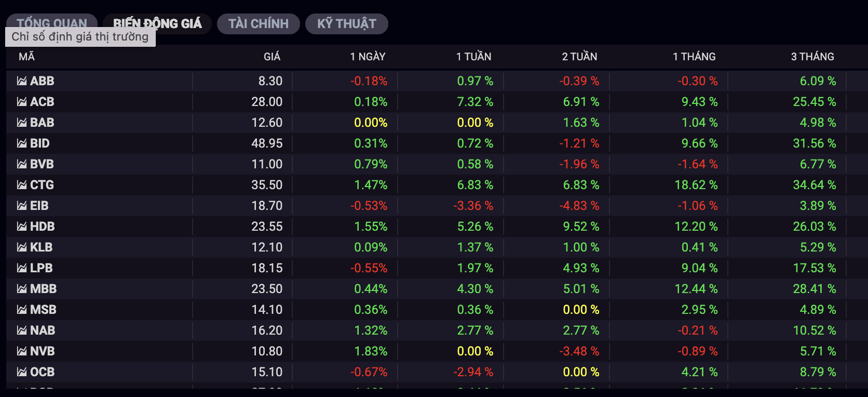Open the KỸ THUẬT tab

pyautogui.click(x=346, y=24)
